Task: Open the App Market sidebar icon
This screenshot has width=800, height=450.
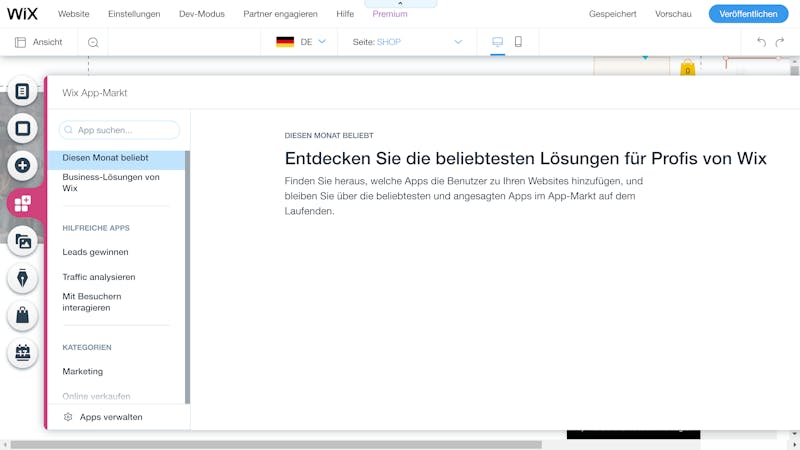Action: (22, 204)
